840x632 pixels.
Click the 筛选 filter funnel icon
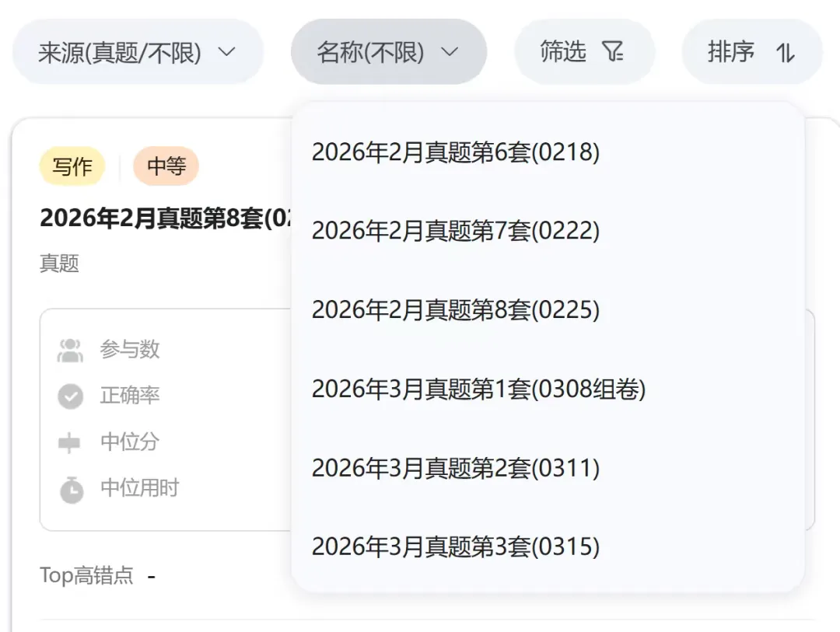point(614,51)
